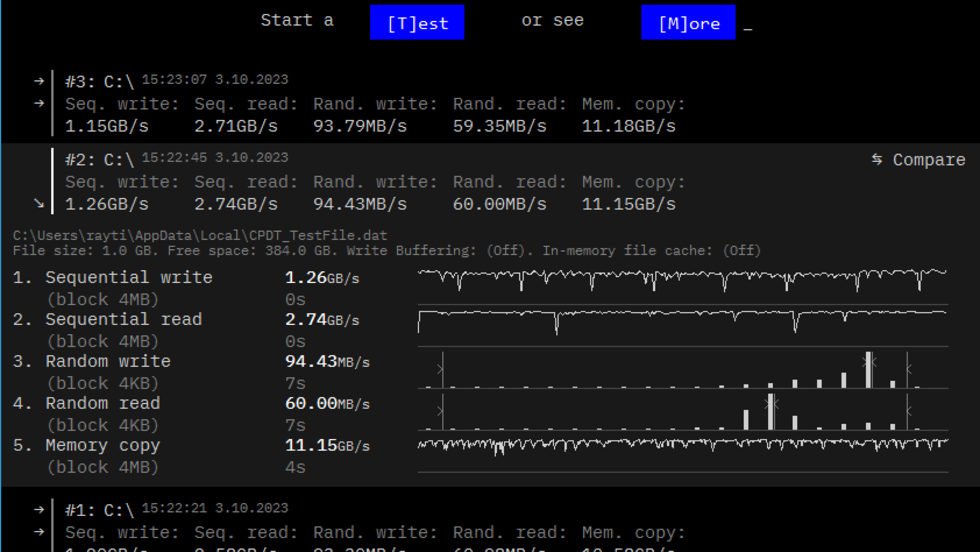This screenshot has width=980, height=552.
Task: Expand test #1 with its top arrow
Action: pos(39,510)
